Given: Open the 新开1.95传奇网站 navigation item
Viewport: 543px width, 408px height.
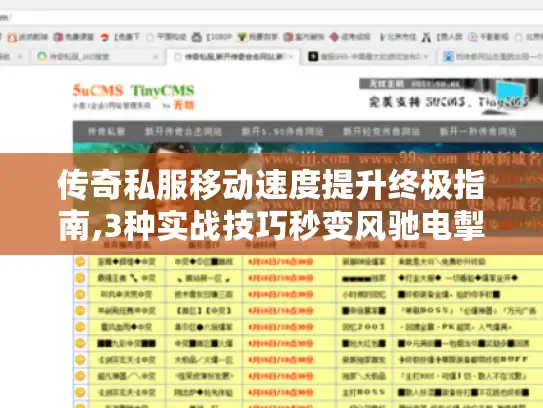Looking at the screenshot, I should tap(282, 131).
